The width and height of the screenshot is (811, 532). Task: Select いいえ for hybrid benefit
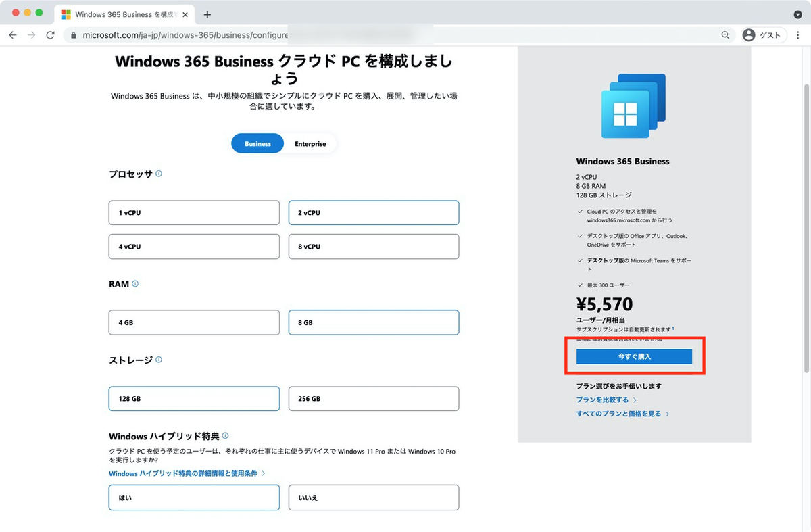(374, 498)
